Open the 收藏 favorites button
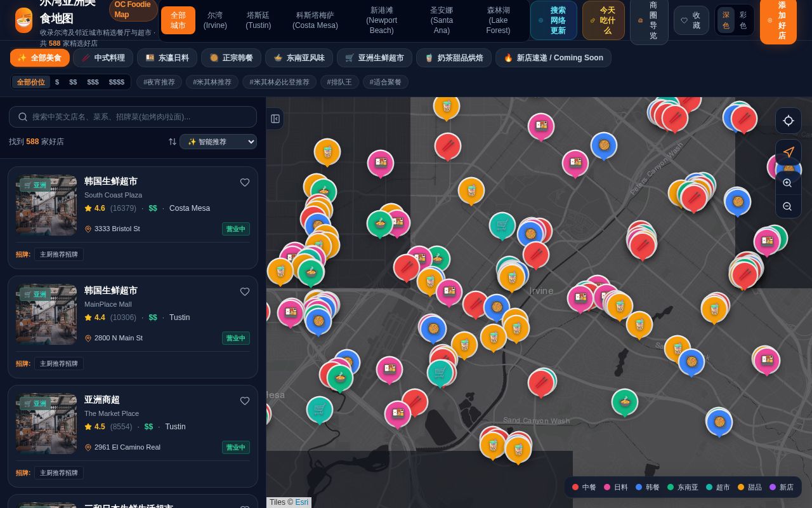This screenshot has width=812, height=508. point(691,20)
